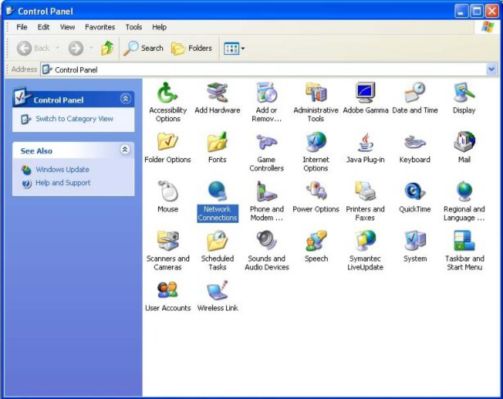This screenshot has height=399, width=503.
Task: Click the Back toolbar button
Action: tap(33, 48)
